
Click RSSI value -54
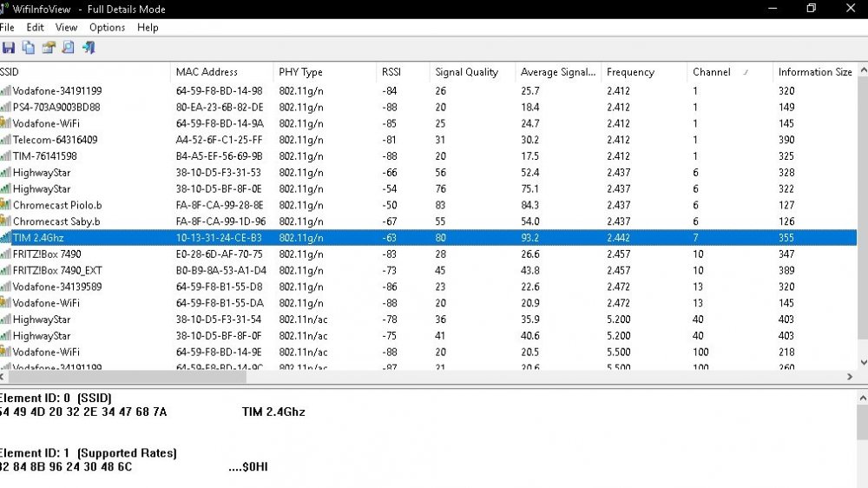pos(389,189)
